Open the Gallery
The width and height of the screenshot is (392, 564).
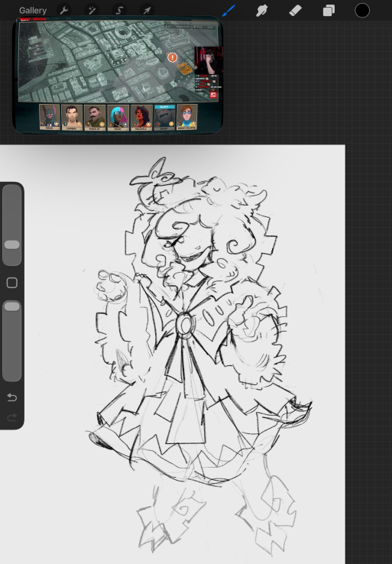coord(33,11)
